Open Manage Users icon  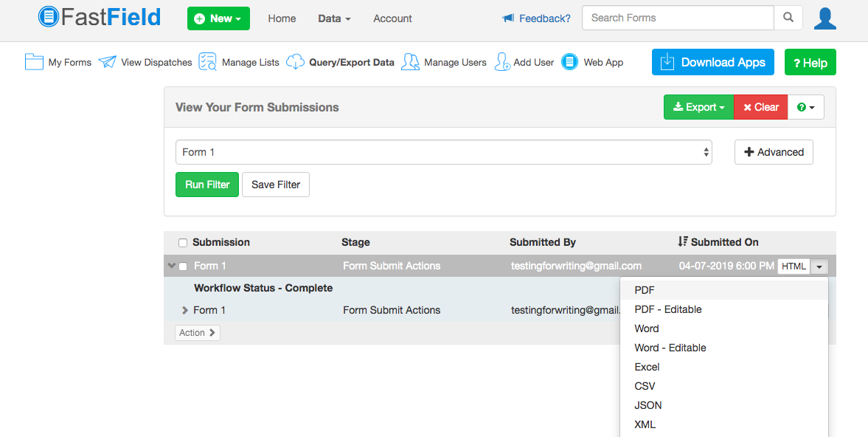coord(410,62)
